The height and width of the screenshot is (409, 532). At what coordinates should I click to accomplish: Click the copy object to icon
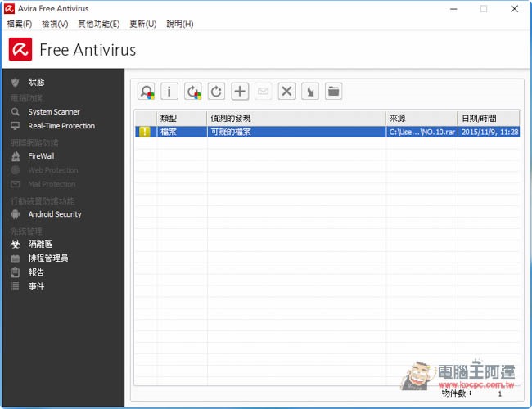pos(310,92)
